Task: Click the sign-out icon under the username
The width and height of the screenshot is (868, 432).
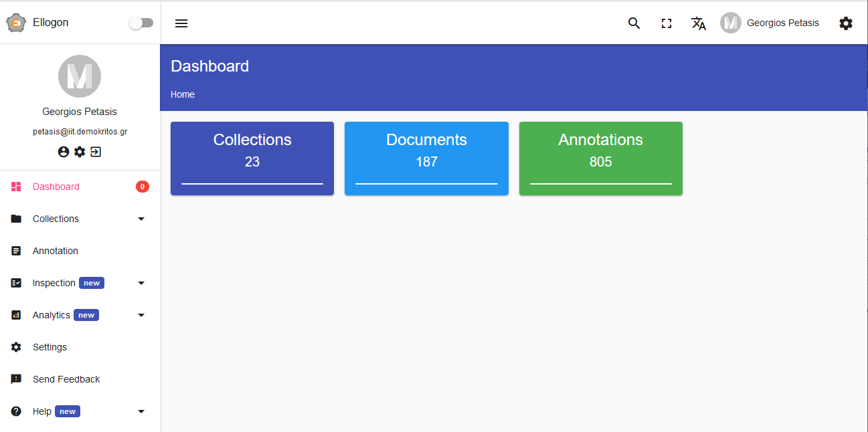Action: pyautogui.click(x=96, y=152)
